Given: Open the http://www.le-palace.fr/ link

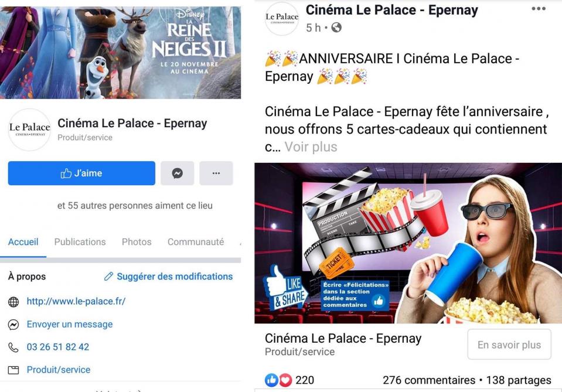Looking at the screenshot, I should (x=76, y=301).
